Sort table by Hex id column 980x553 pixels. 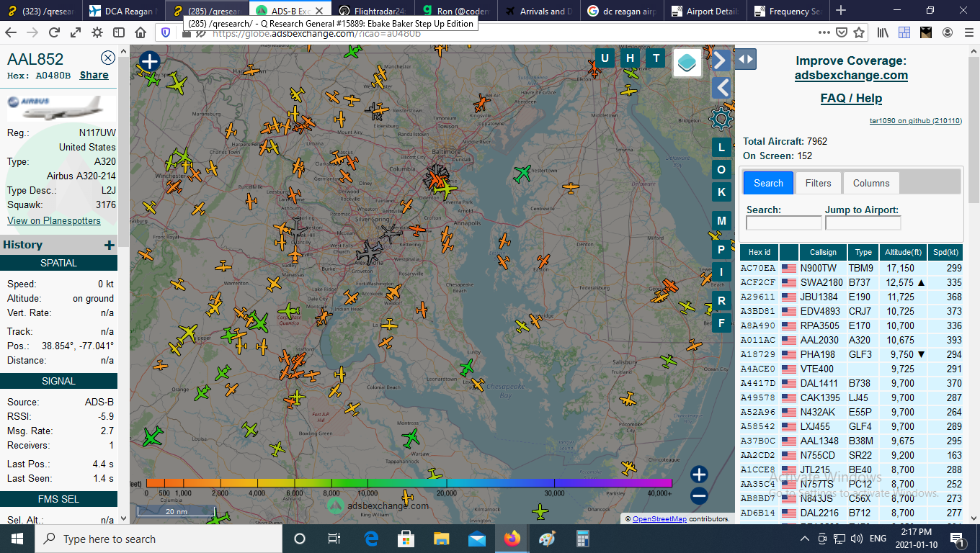[x=759, y=252]
